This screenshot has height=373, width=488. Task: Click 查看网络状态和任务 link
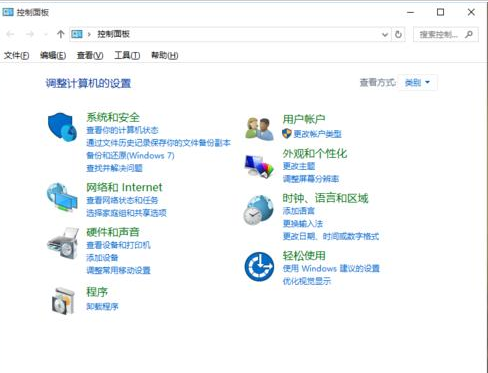coord(122,200)
